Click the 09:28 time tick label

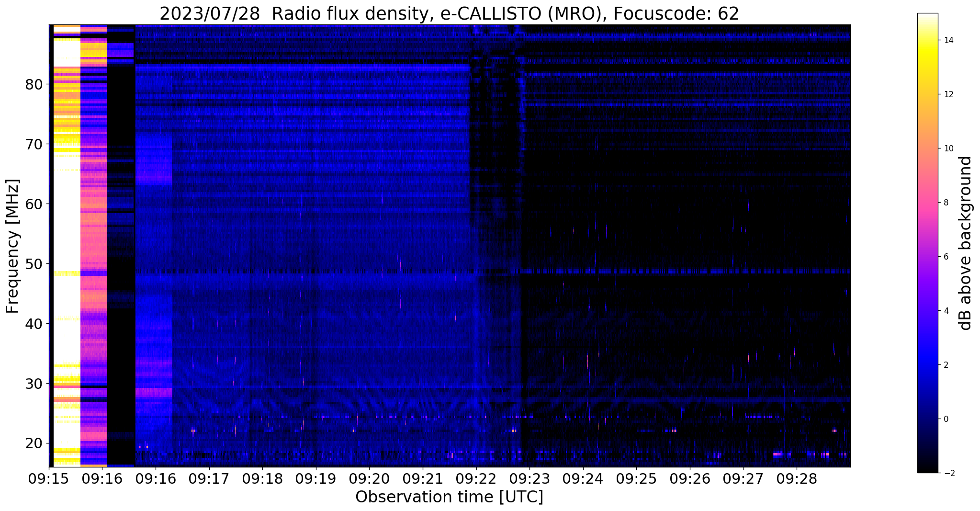pos(797,479)
